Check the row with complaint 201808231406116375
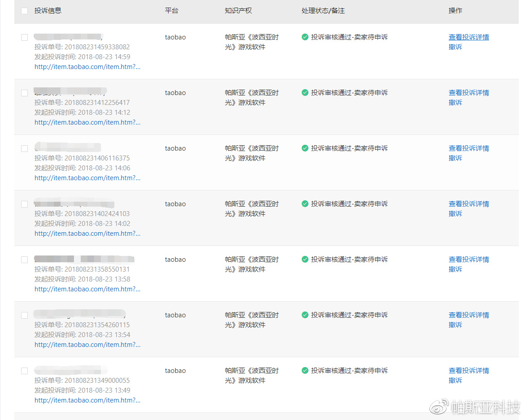The height and width of the screenshot is (420, 525). pos(25,148)
